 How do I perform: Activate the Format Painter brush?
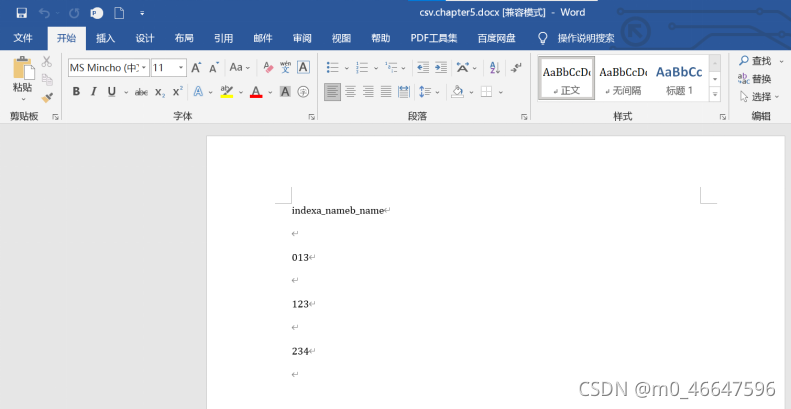pyautogui.click(x=47, y=97)
